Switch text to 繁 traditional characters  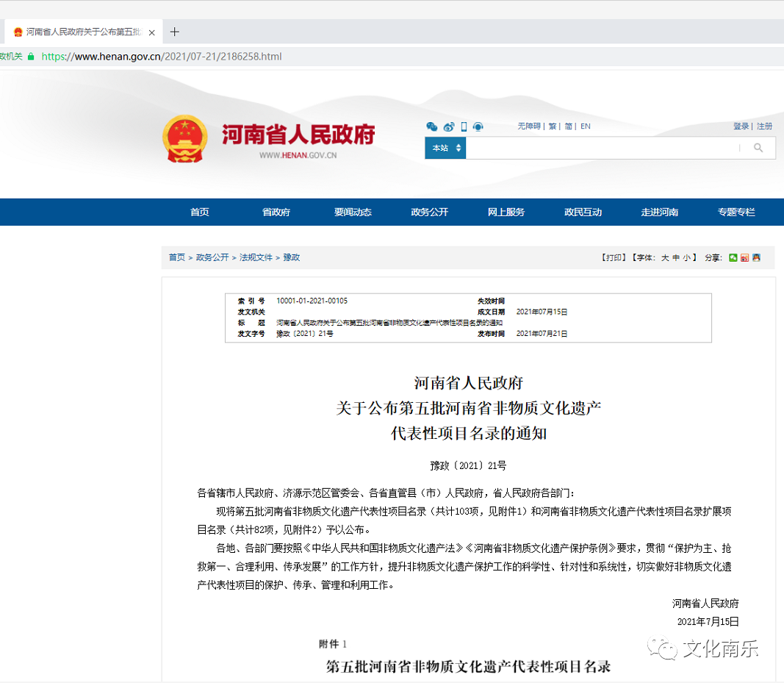tap(553, 126)
